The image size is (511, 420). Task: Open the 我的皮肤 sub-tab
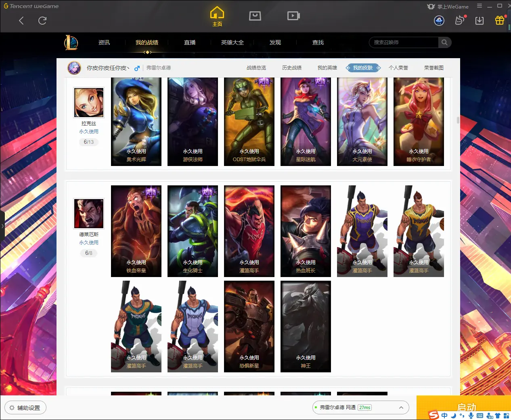[363, 68]
